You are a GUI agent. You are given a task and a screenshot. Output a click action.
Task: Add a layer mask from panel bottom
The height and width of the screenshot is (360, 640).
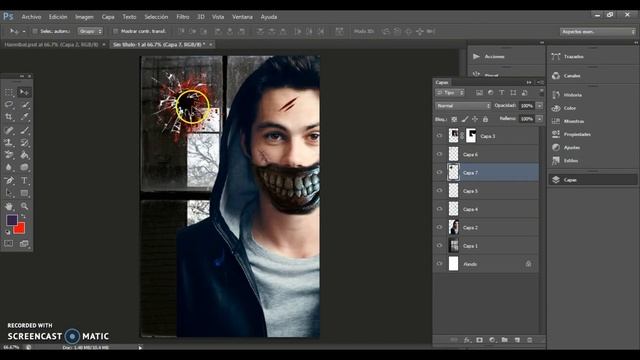pos(480,340)
